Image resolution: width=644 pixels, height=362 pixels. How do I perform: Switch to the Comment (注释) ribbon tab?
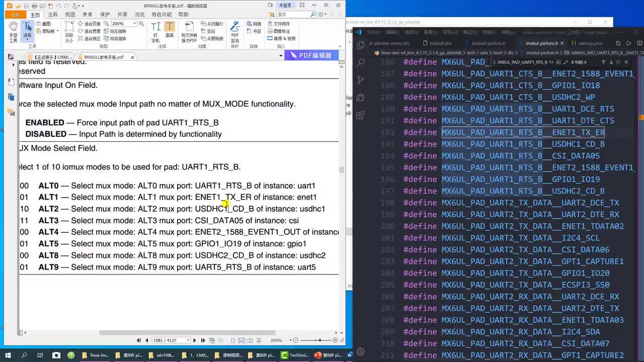pos(52,15)
